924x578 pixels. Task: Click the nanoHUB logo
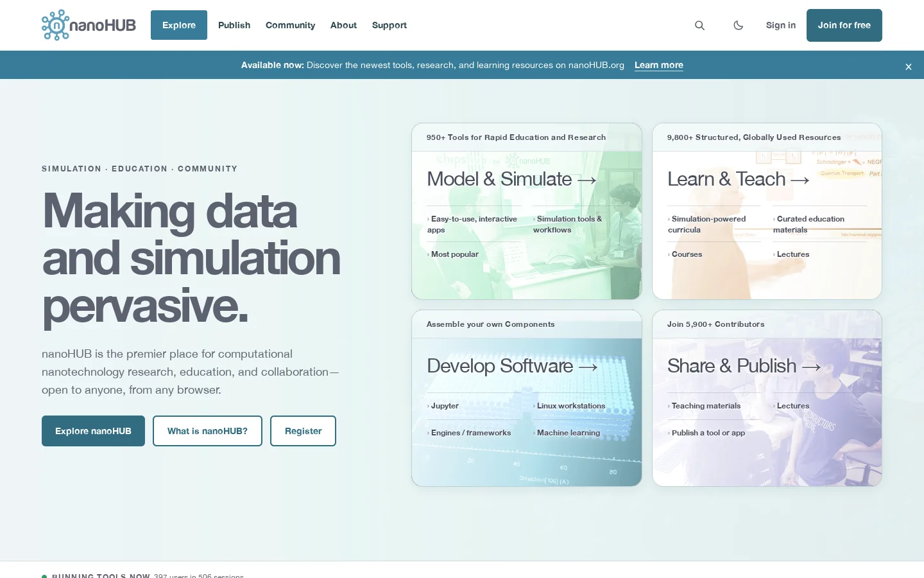click(x=89, y=25)
